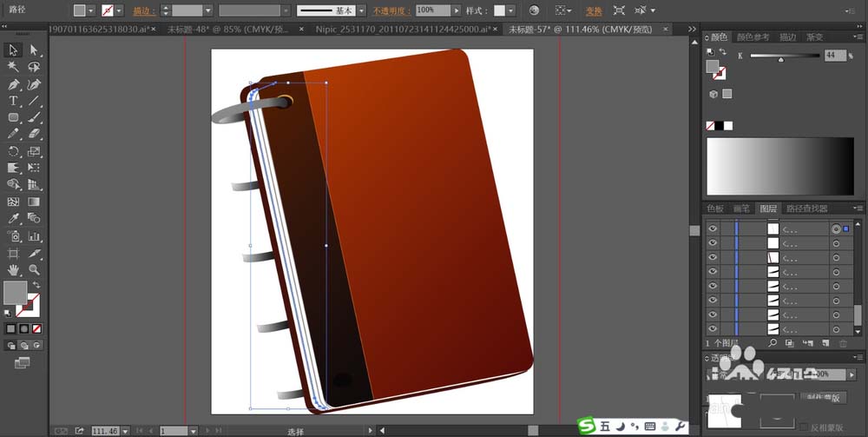This screenshot has width=868, height=437.
Task: Open the 颜色参考 panel tab
Action: tap(753, 37)
